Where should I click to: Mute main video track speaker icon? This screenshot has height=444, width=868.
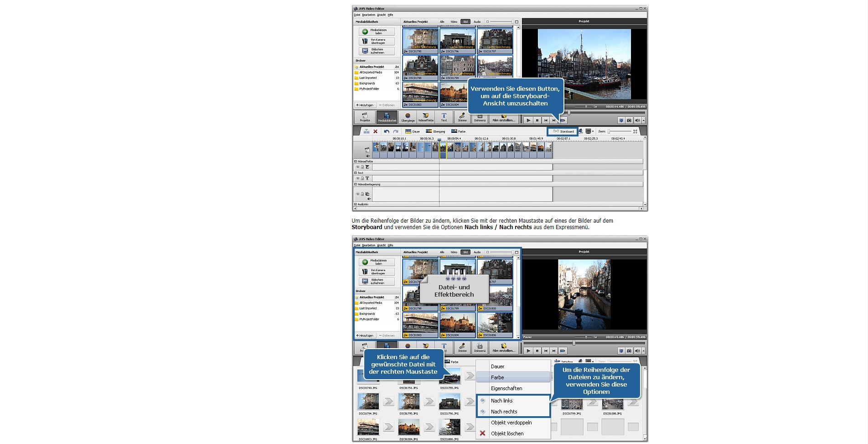click(368, 156)
